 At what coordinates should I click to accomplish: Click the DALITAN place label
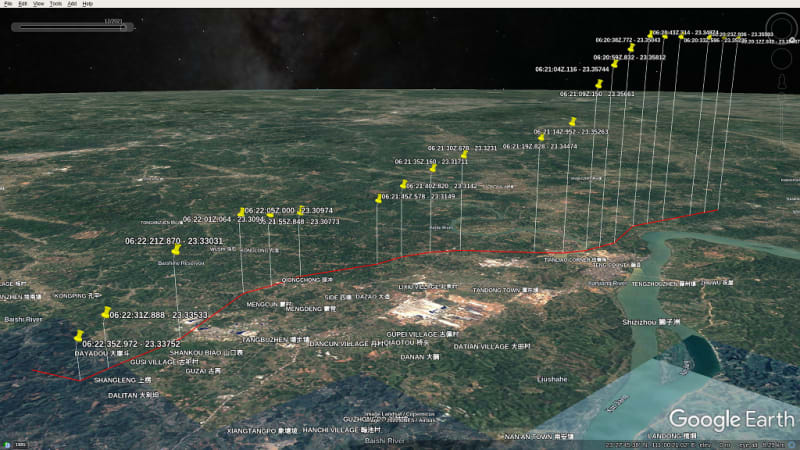coord(134,395)
